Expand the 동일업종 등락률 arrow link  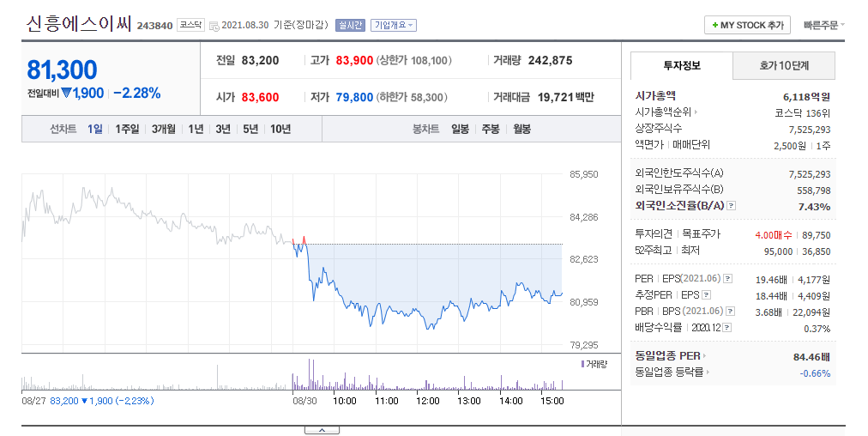click(x=708, y=372)
